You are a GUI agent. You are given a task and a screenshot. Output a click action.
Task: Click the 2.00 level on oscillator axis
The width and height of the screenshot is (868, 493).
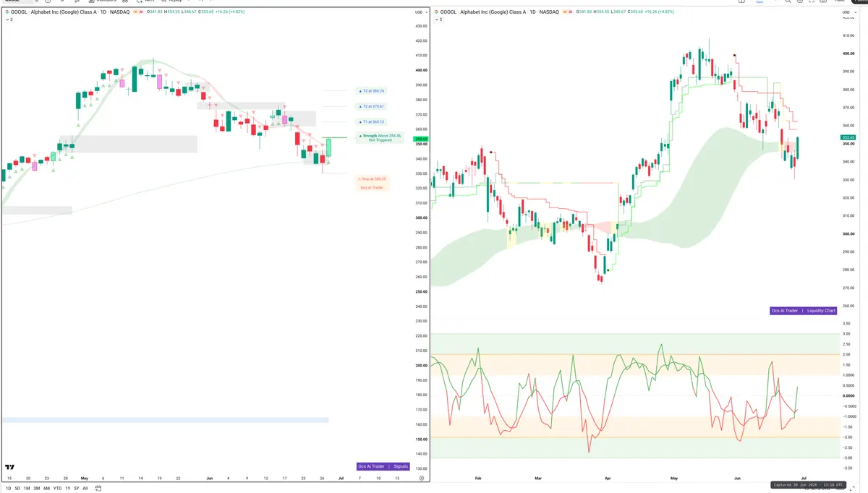[x=846, y=354]
